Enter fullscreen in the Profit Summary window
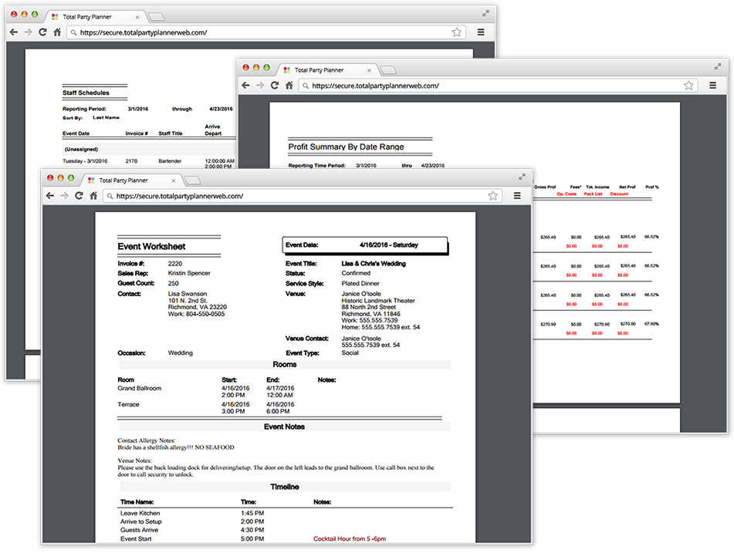The image size is (734, 560). pos(718,66)
